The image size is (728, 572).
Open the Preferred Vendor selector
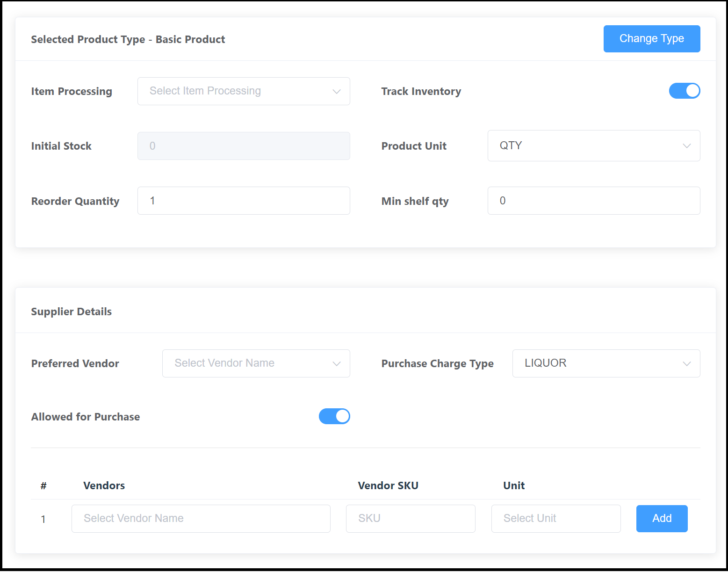point(256,363)
